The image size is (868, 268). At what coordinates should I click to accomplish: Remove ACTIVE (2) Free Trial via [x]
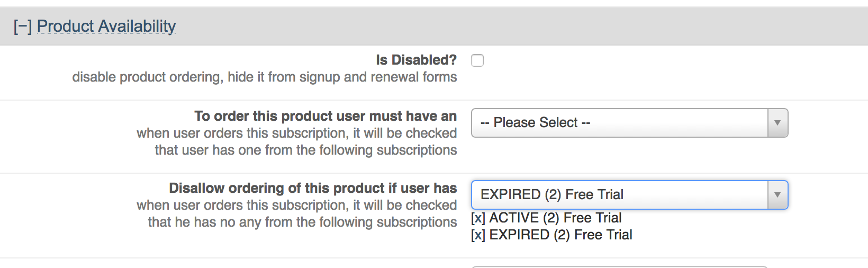coord(478,218)
